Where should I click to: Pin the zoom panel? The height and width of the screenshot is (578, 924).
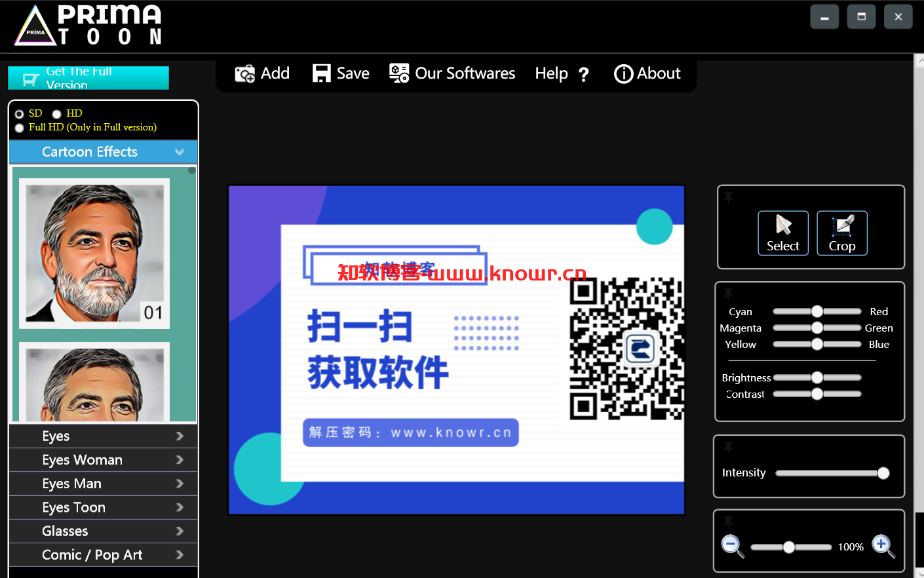pyautogui.click(x=728, y=522)
